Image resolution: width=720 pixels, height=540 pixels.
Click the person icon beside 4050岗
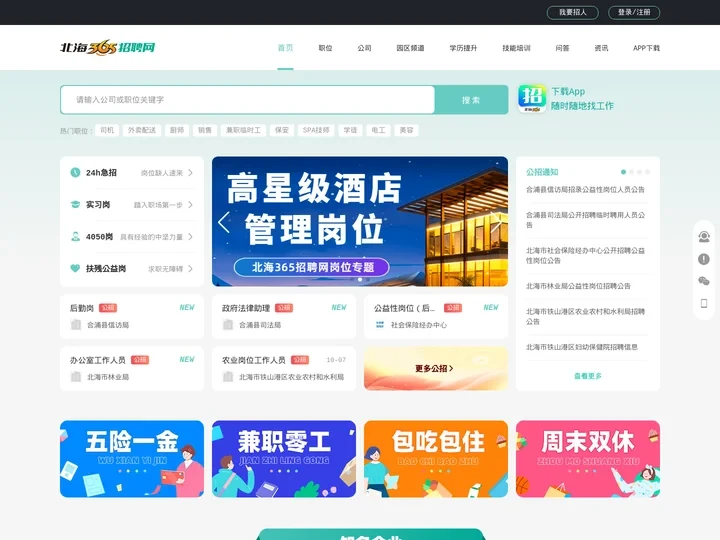click(x=75, y=236)
